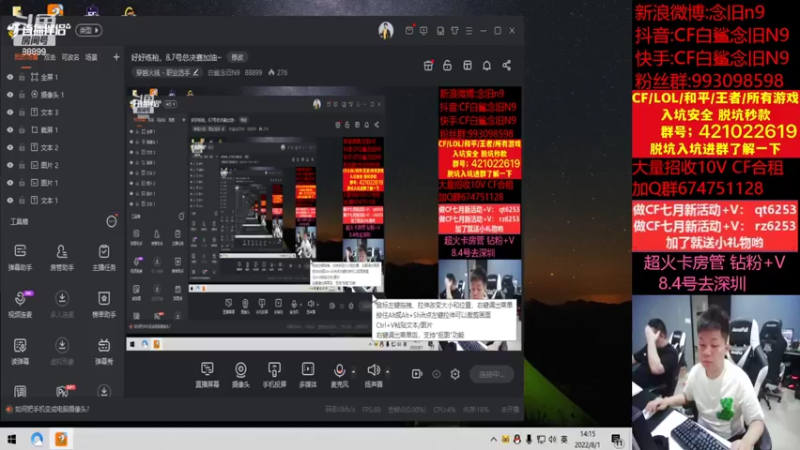Open the Windows notification center
This screenshot has width=800, height=450.
point(617,439)
